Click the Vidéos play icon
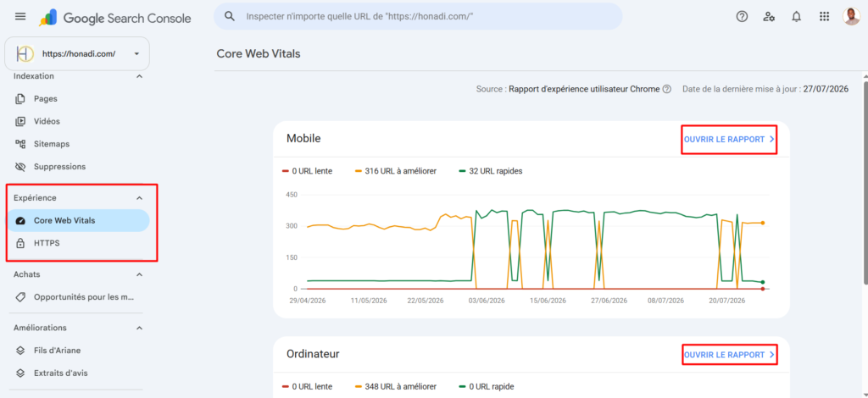This screenshot has height=398, width=868. pos(20,122)
